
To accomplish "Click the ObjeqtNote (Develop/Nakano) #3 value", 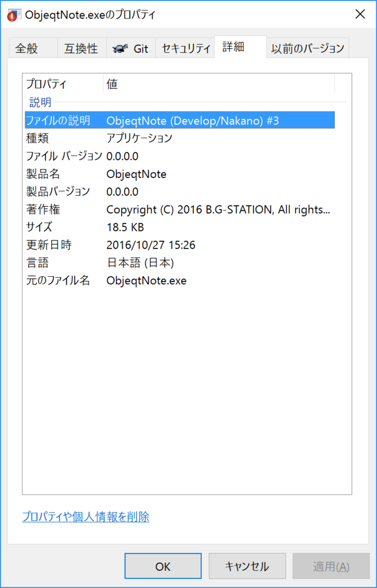I will pos(193,121).
